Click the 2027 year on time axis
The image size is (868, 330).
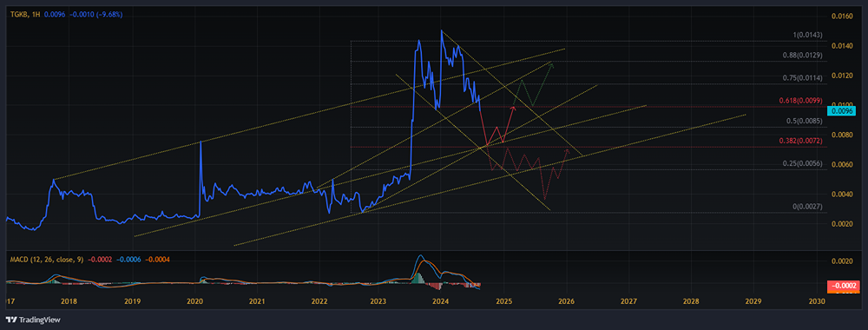coord(628,301)
